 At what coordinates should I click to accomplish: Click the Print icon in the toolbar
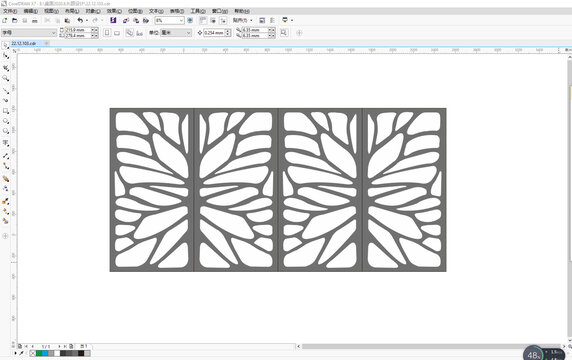click(35, 20)
